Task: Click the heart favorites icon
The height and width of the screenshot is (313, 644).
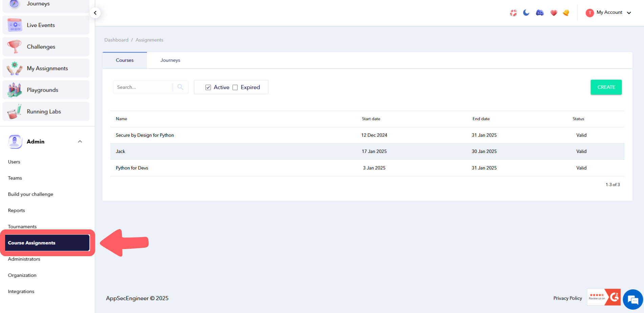Action: (554, 13)
